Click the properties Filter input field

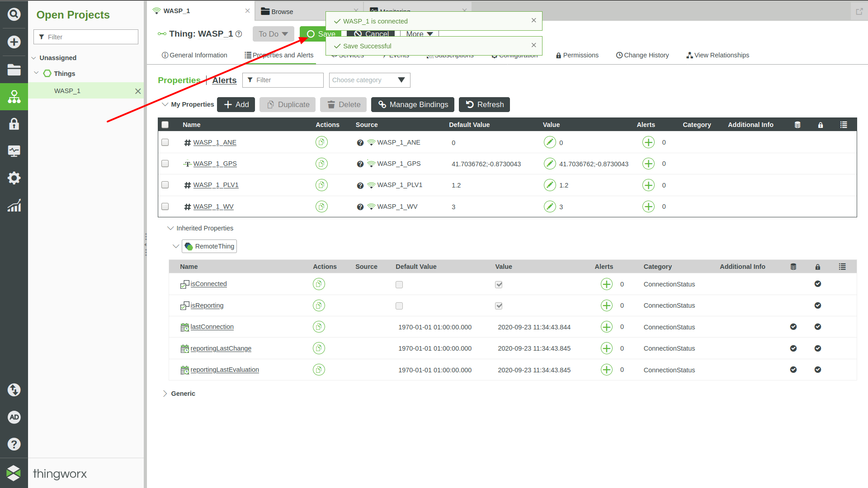point(283,80)
